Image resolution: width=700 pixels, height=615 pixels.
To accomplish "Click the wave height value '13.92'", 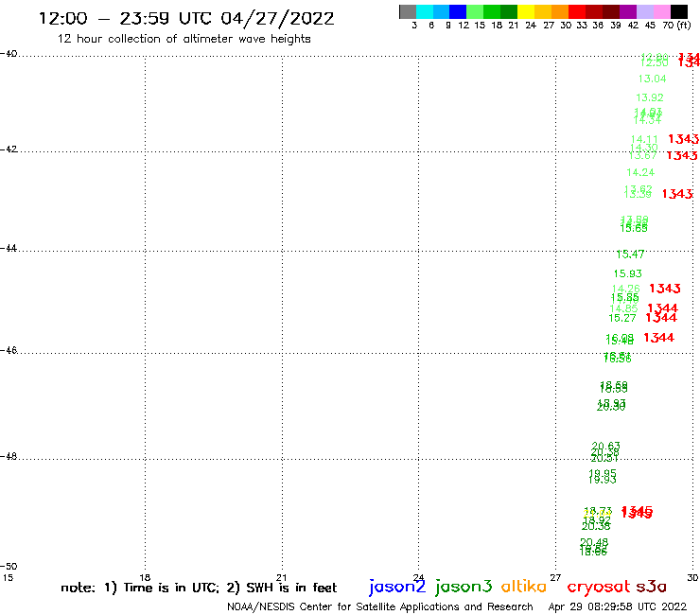I will 650,97.
